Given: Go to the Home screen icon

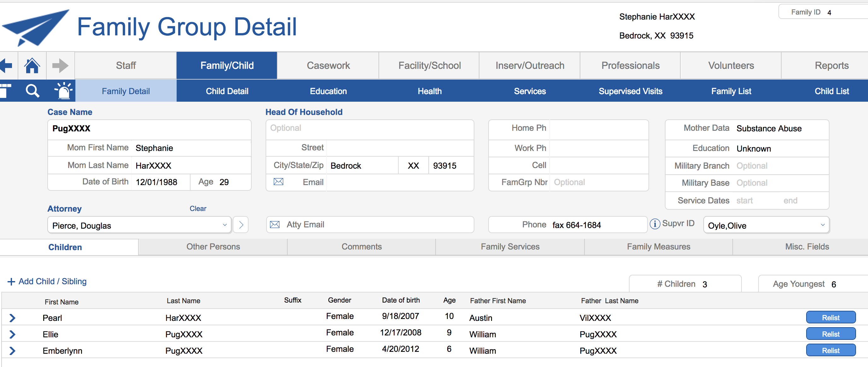Looking at the screenshot, I should (x=32, y=65).
